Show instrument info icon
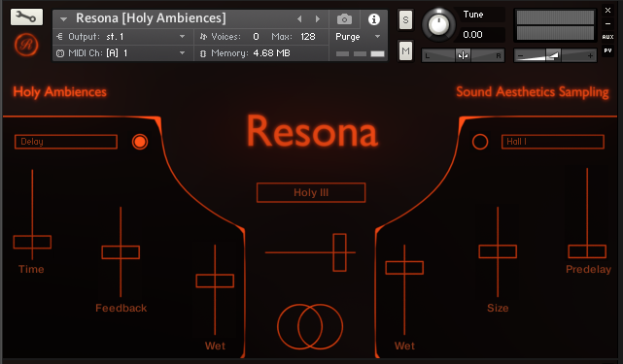Viewport: 623px width, 364px height. 374,19
